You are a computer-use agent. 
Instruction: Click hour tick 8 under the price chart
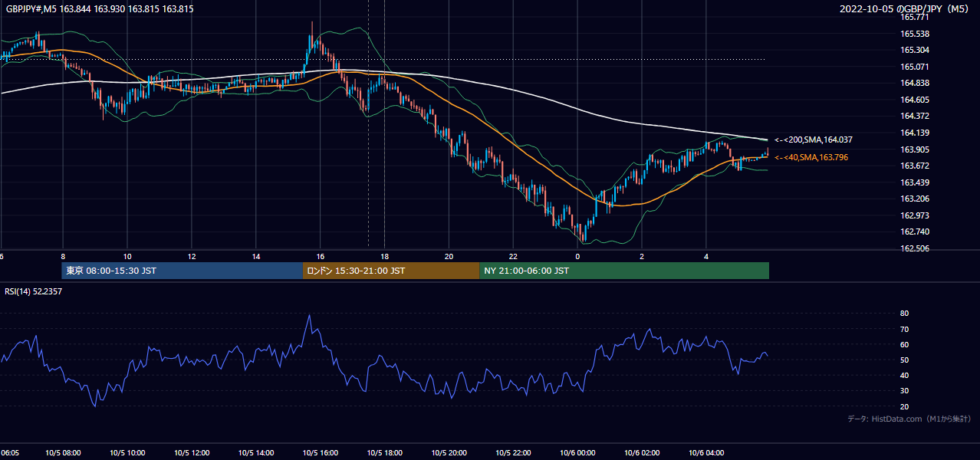[x=63, y=257]
